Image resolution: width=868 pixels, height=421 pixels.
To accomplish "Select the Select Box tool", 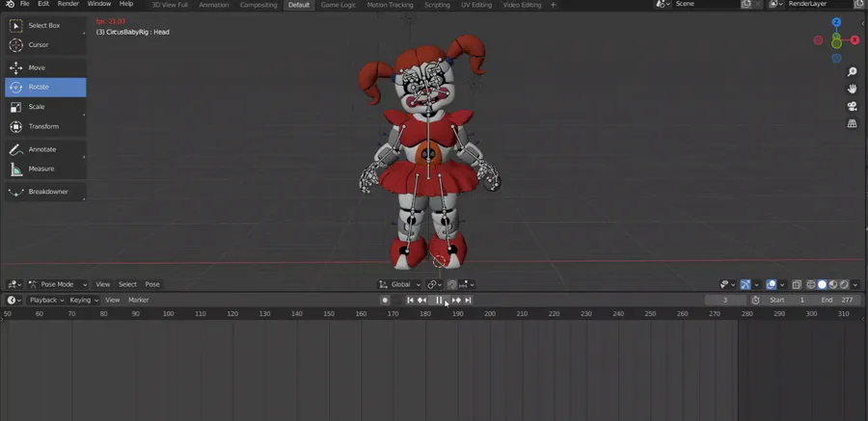I will click(x=45, y=25).
